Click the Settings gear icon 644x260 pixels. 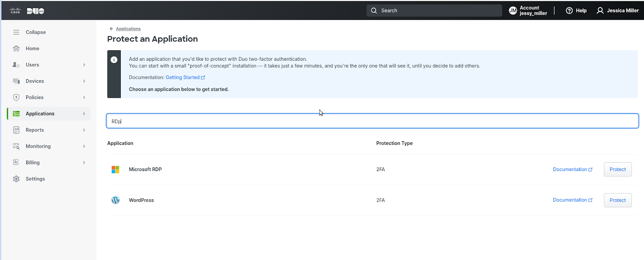[x=16, y=179]
